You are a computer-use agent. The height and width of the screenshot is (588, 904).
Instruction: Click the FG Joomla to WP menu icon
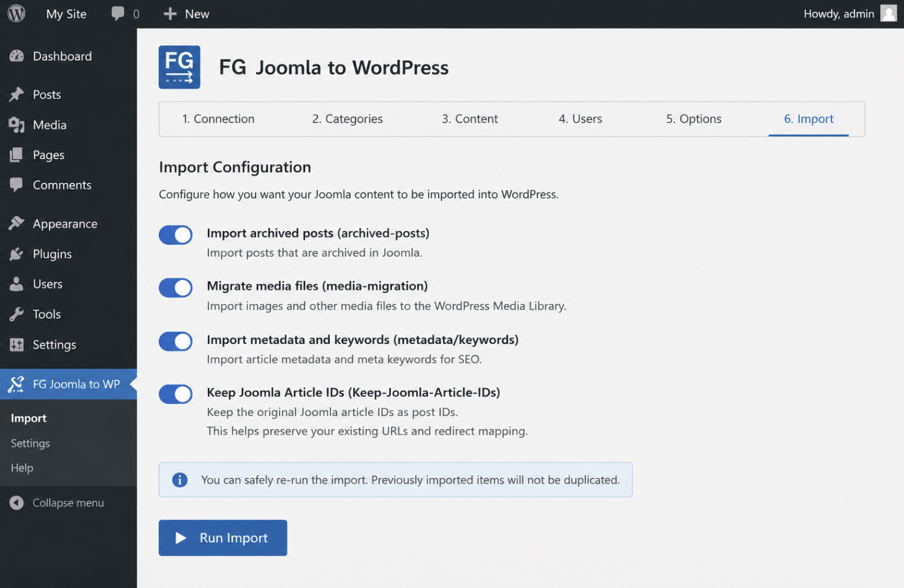(16, 384)
